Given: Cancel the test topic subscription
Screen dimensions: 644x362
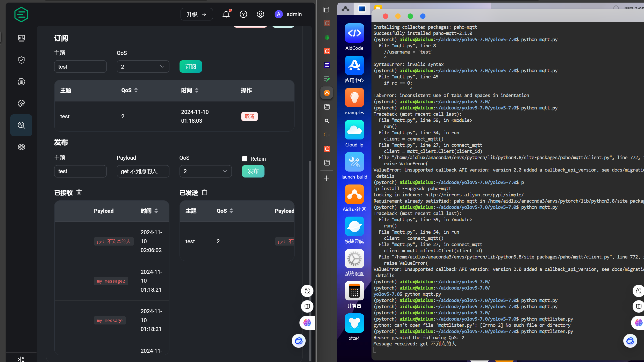Looking at the screenshot, I should [249, 116].
